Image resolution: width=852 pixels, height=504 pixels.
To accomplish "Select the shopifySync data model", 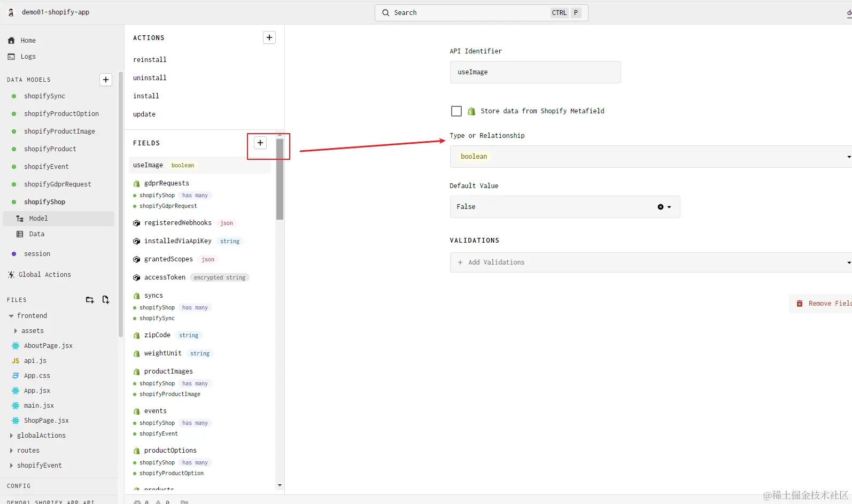I will tap(44, 96).
